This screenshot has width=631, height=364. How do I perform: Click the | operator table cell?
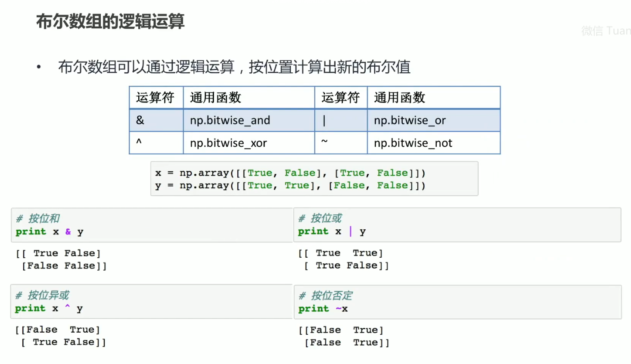341,120
